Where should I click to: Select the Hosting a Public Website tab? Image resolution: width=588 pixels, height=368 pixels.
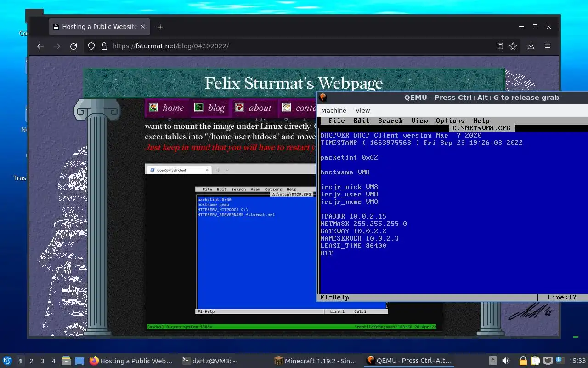[x=100, y=27]
